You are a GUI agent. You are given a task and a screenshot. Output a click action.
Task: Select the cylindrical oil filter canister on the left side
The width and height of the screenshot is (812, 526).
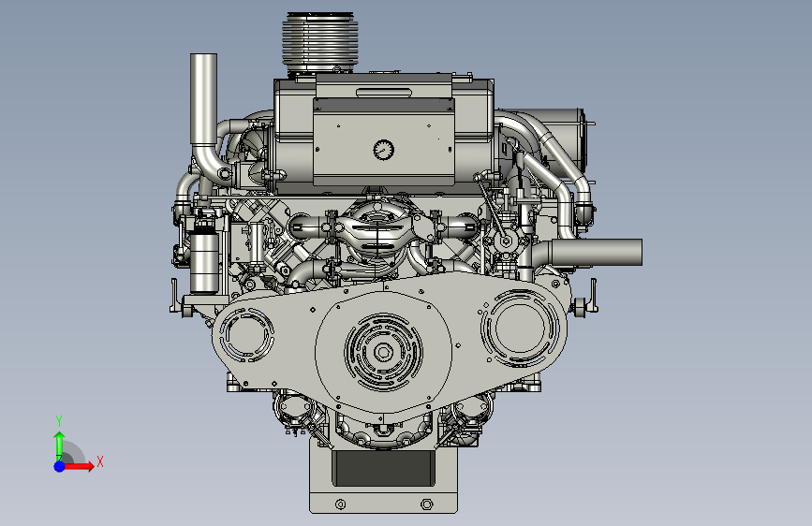204,264
